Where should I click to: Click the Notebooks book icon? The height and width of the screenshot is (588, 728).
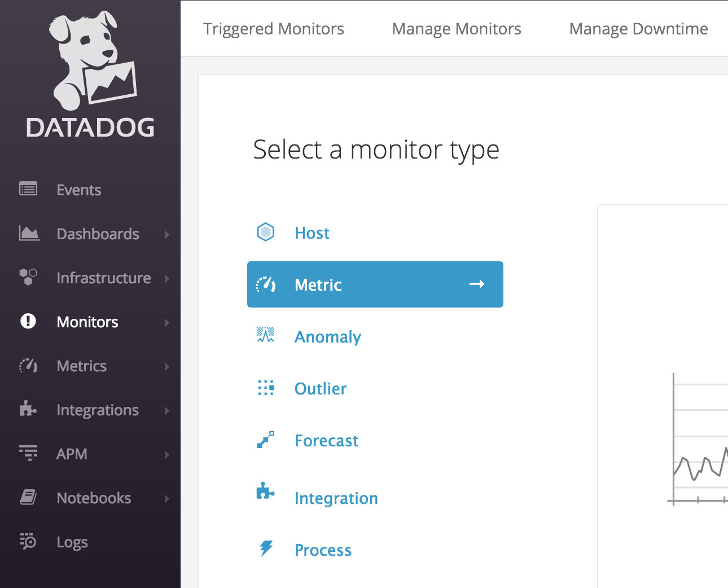pos(28,497)
